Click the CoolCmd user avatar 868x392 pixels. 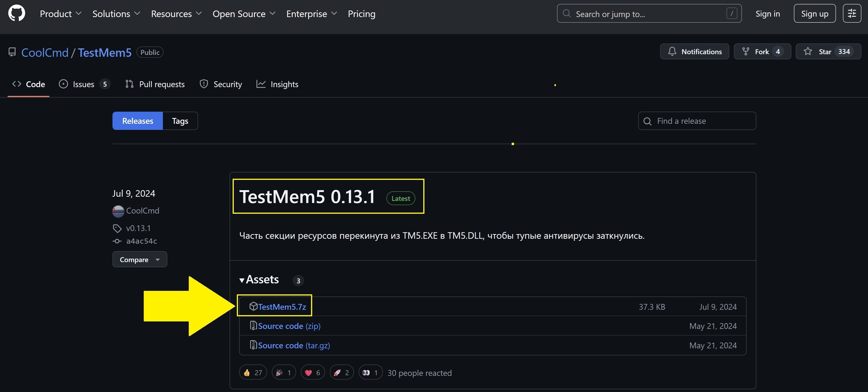coord(118,211)
